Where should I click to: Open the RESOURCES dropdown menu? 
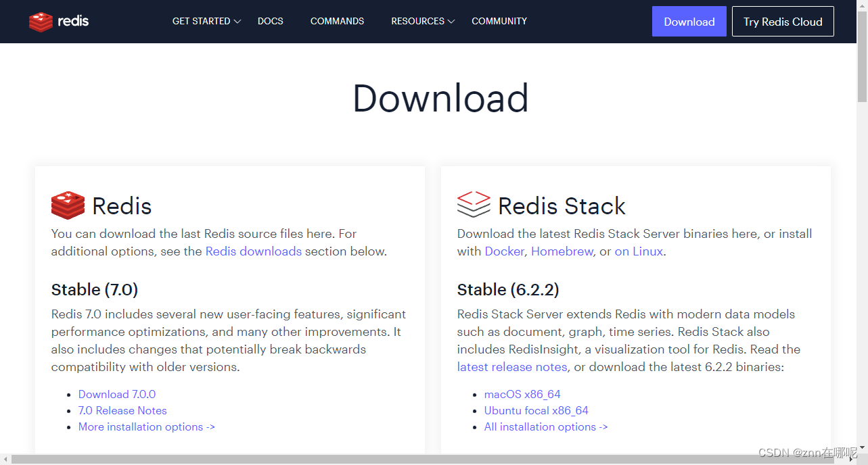[x=418, y=21]
